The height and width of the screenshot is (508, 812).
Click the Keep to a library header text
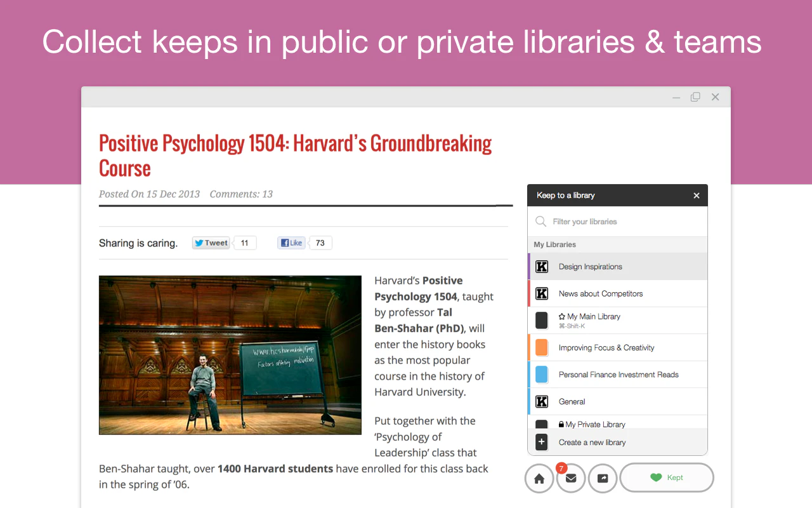point(566,196)
